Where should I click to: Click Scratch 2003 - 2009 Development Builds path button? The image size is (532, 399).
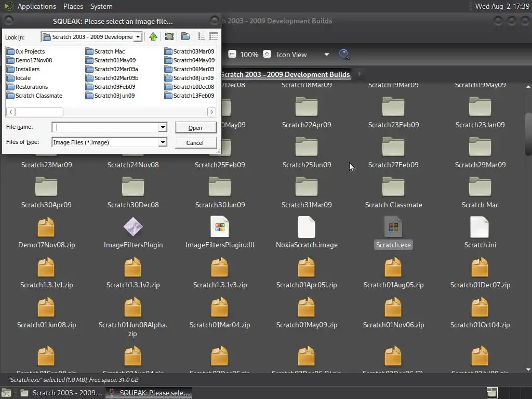tap(286, 74)
